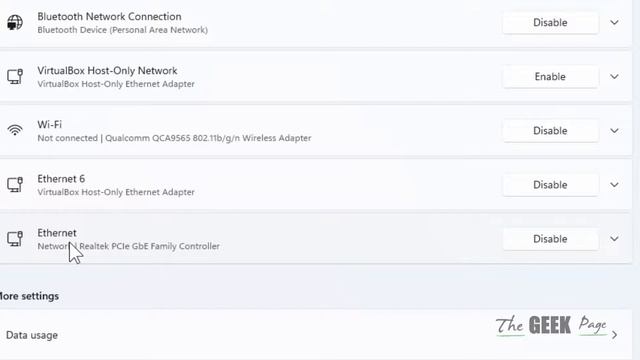The height and width of the screenshot is (360, 640).
Task: Click the Bluetooth Network Connection title text
Action: [x=109, y=17]
